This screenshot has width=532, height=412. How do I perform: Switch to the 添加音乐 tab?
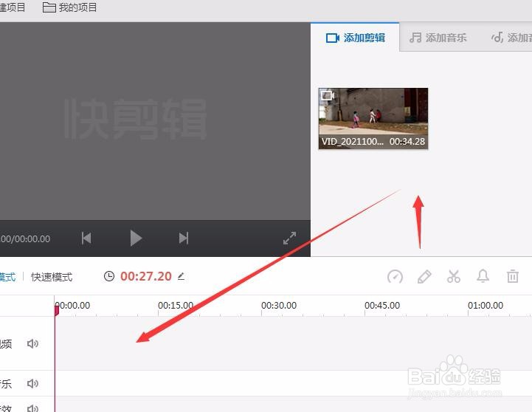point(438,38)
